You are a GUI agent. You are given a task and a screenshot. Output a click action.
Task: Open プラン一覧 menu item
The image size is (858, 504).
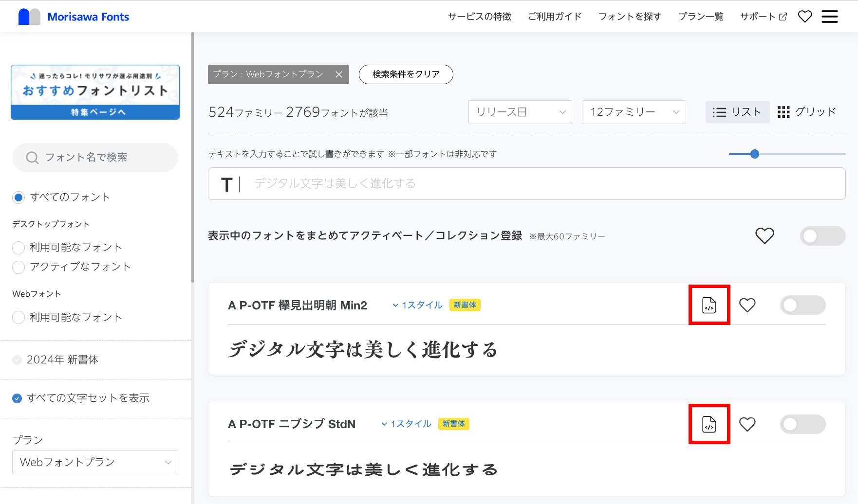click(701, 17)
